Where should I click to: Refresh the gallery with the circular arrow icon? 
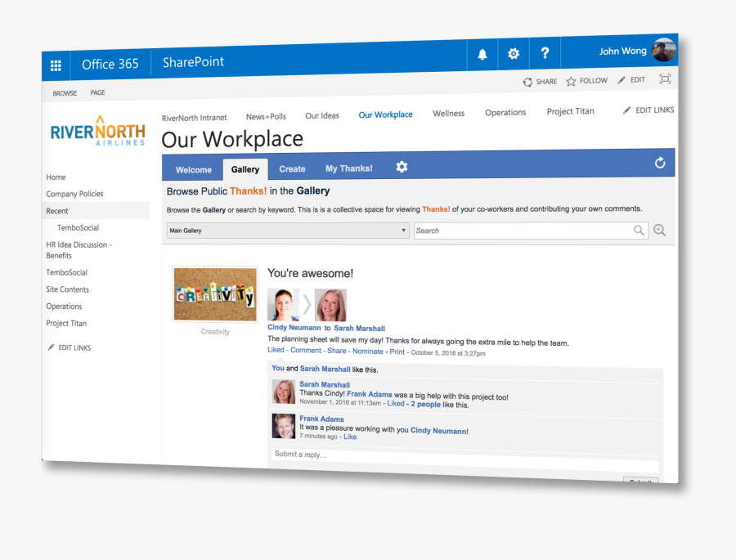pyautogui.click(x=660, y=163)
